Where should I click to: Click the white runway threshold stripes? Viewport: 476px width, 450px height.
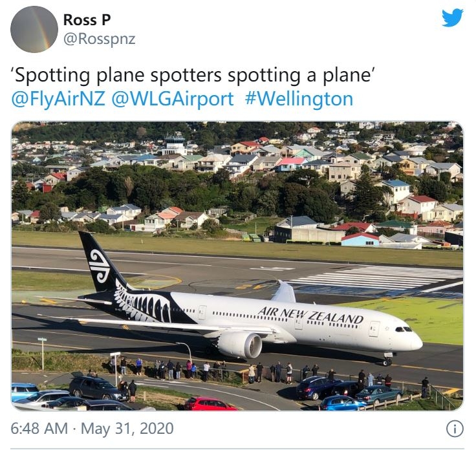[x=376, y=277]
